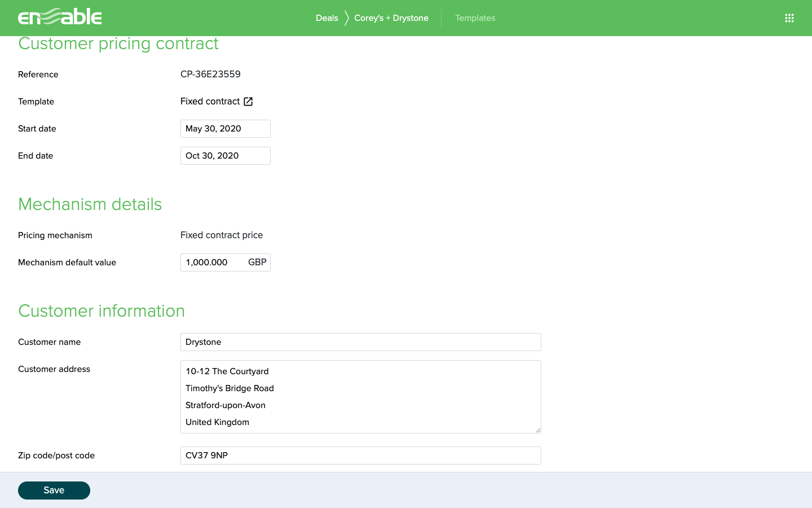Open the apps grid menu icon
Viewport: 812px width, 508px height.
click(x=789, y=18)
